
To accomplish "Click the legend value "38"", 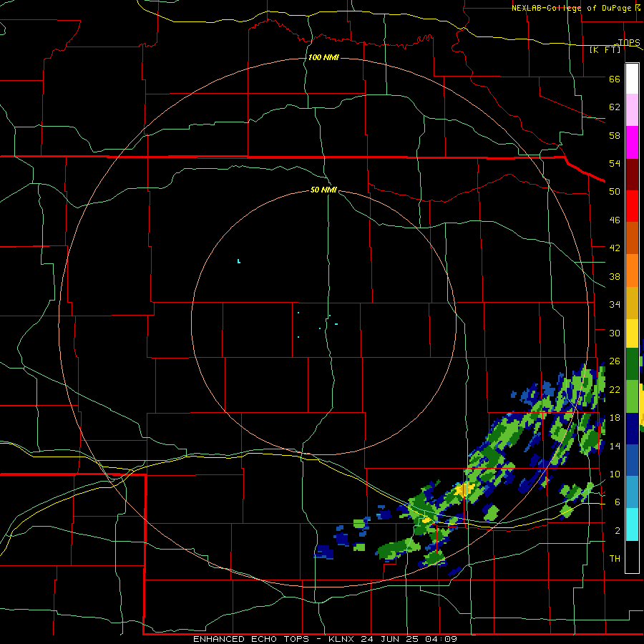I will pyautogui.click(x=615, y=277).
